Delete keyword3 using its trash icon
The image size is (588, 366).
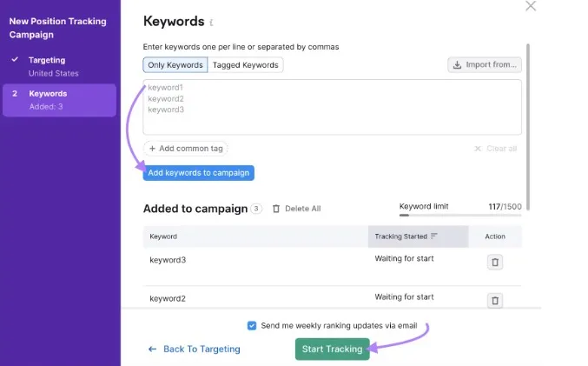point(495,262)
